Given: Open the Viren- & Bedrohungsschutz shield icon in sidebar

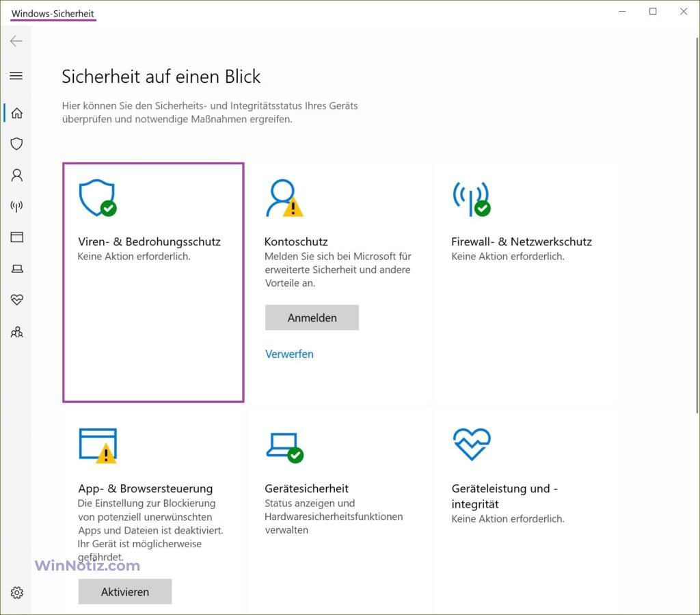Looking at the screenshot, I should pos(16,144).
